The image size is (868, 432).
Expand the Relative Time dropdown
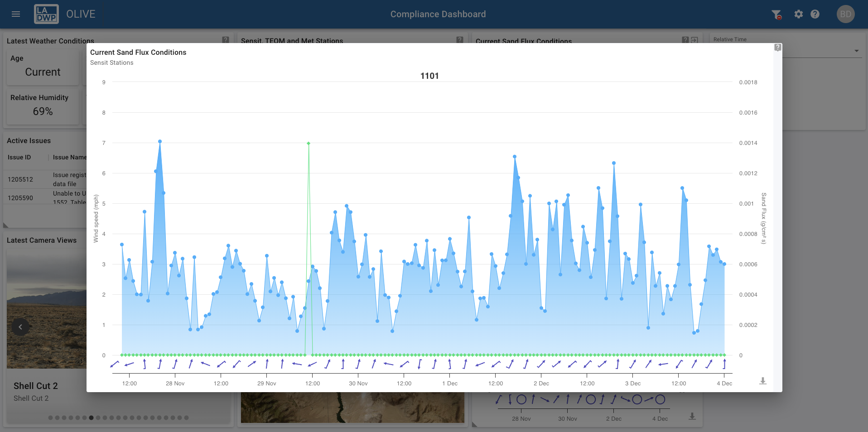pos(856,51)
